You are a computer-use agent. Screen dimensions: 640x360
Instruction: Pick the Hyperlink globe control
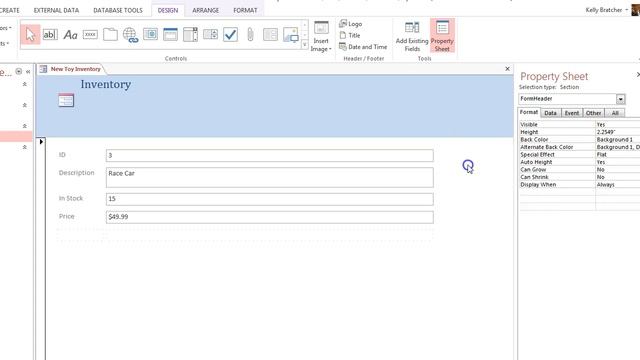(x=131, y=35)
